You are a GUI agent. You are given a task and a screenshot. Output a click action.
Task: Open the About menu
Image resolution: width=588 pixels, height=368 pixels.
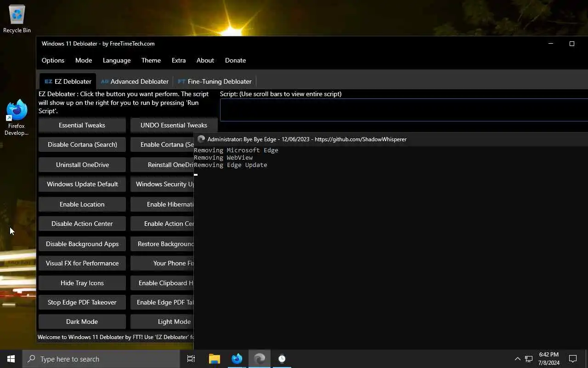(x=205, y=60)
